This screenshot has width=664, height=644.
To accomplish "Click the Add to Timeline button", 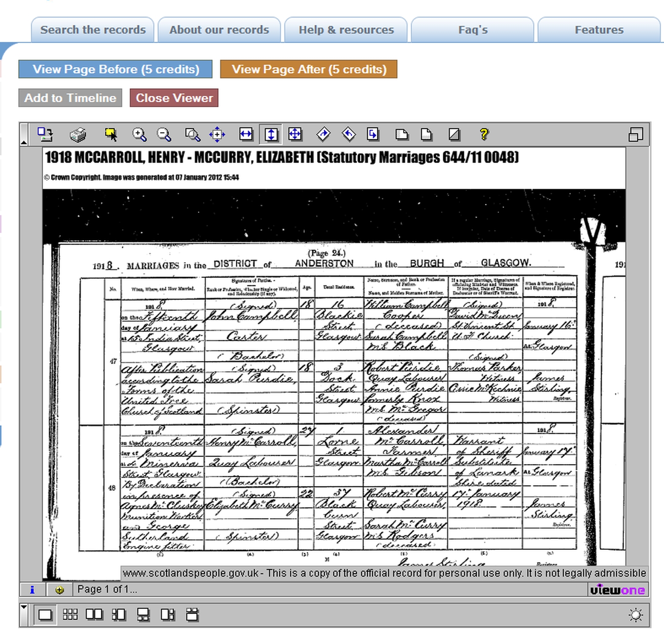I will (70, 98).
